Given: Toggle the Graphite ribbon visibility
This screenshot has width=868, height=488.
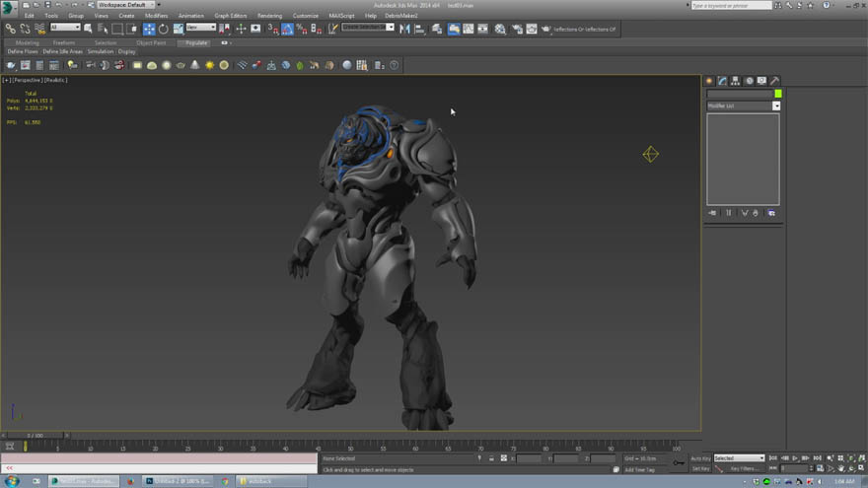Looking at the screenshot, I should [x=454, y=29].
